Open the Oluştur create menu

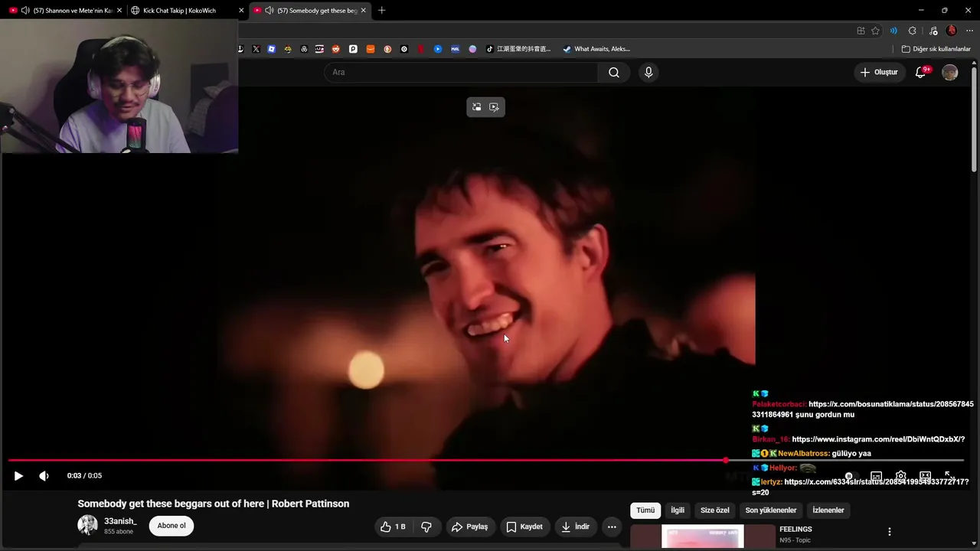tap(880, 72)
